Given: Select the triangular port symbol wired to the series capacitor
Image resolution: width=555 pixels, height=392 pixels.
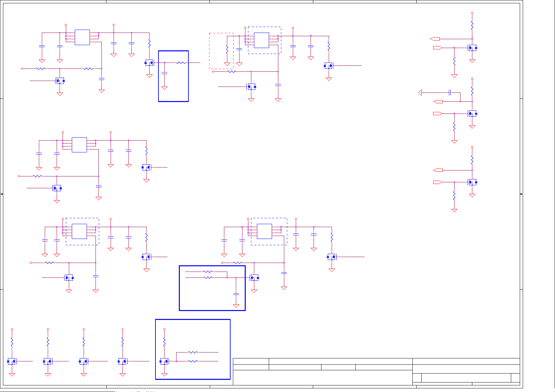Looking at the screenshot, I should 420,93.
